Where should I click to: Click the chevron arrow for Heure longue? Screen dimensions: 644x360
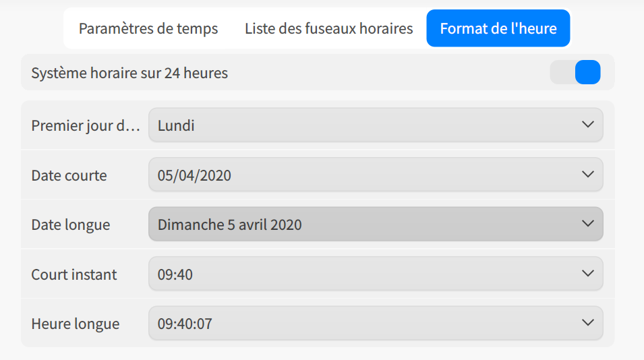(x=588, y=323)
